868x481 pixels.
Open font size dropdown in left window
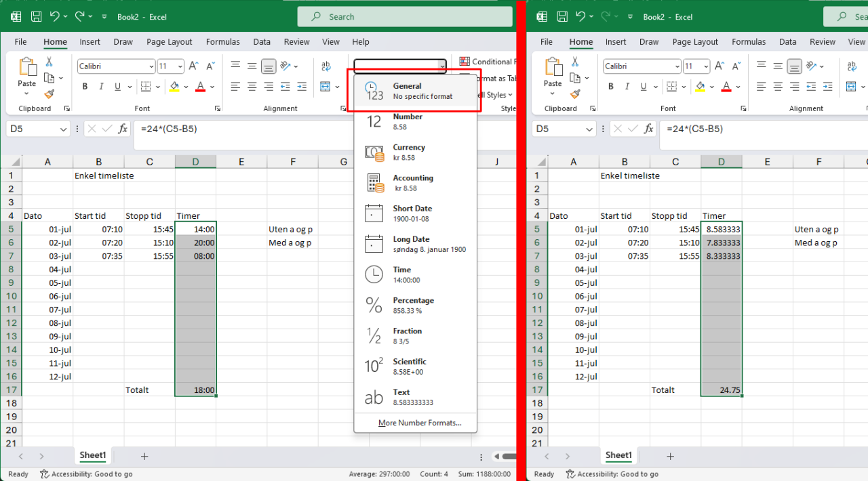point(180,66)
